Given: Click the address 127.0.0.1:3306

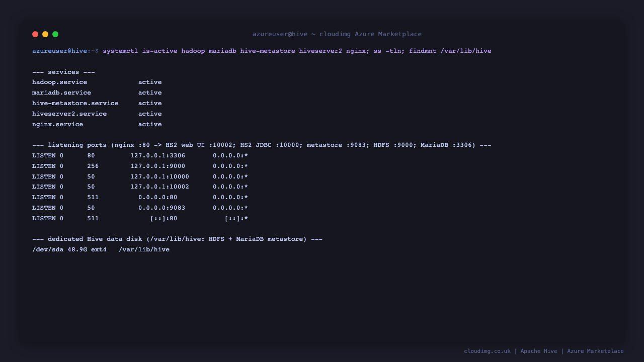Looking at the screenshot, I should [x=158, y=155].
